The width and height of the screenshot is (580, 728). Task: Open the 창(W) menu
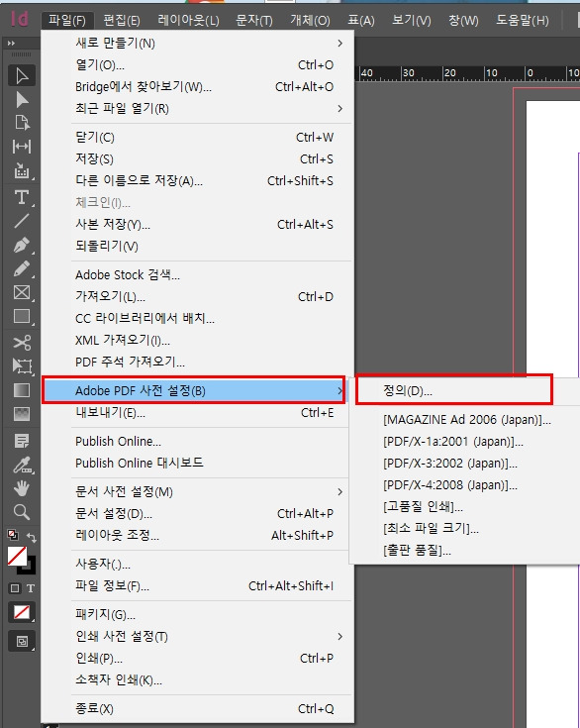[463, 21]
